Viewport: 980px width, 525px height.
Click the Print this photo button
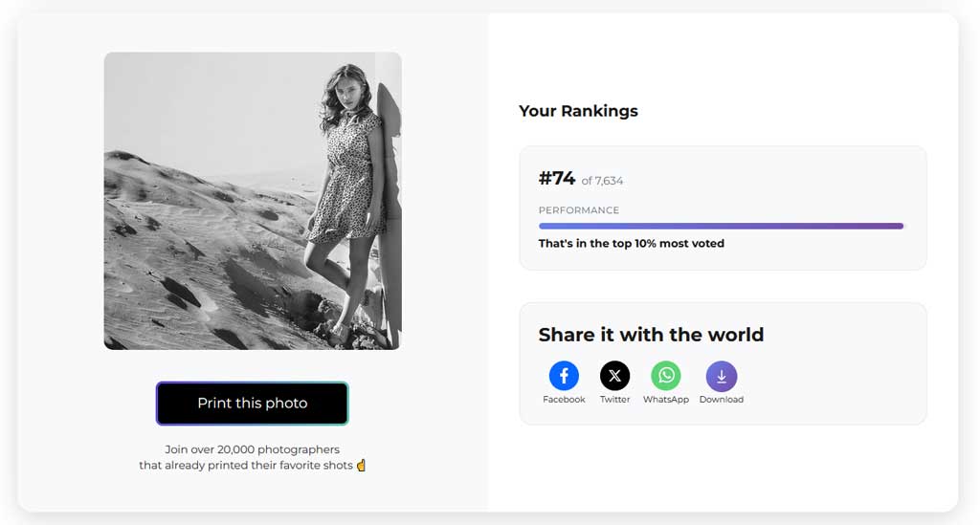pyautogui.click(x=253, y=404)
